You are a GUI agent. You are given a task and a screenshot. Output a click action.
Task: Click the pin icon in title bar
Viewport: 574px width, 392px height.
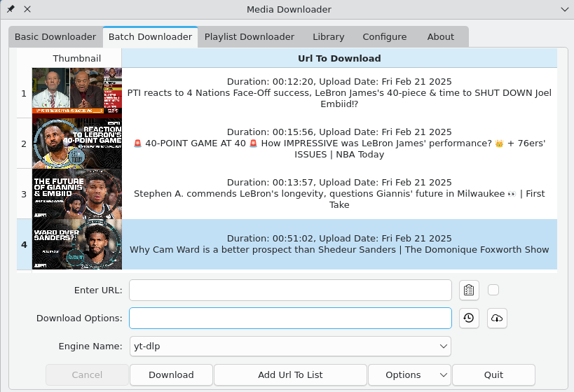point(11,9)
